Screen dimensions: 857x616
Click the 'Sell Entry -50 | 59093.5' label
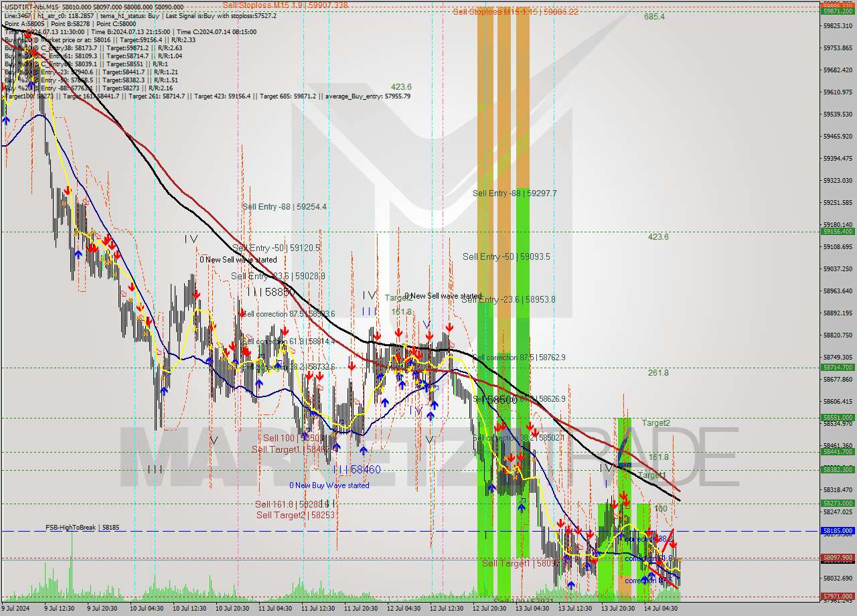pyautogui.click(x=506, y=256)
